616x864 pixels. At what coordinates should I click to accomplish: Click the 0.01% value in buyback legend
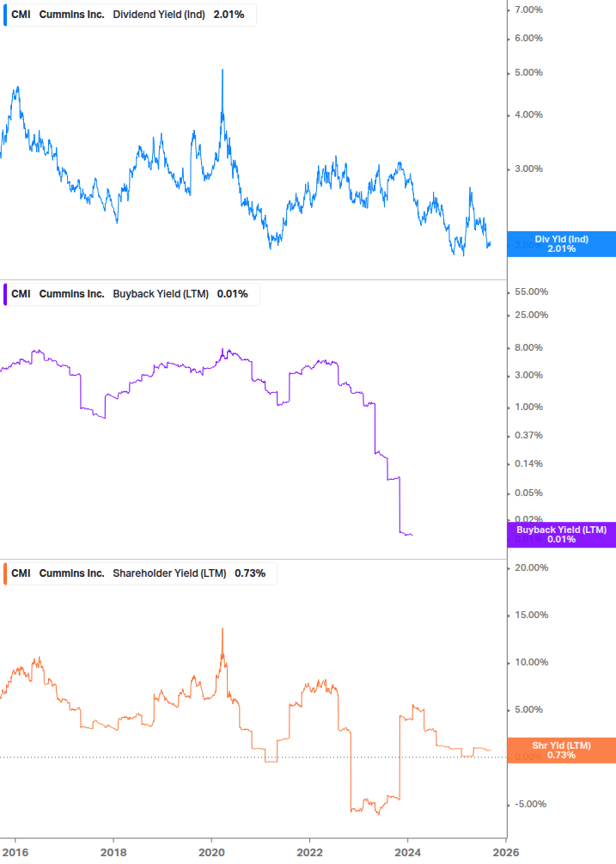coord(232,294)
